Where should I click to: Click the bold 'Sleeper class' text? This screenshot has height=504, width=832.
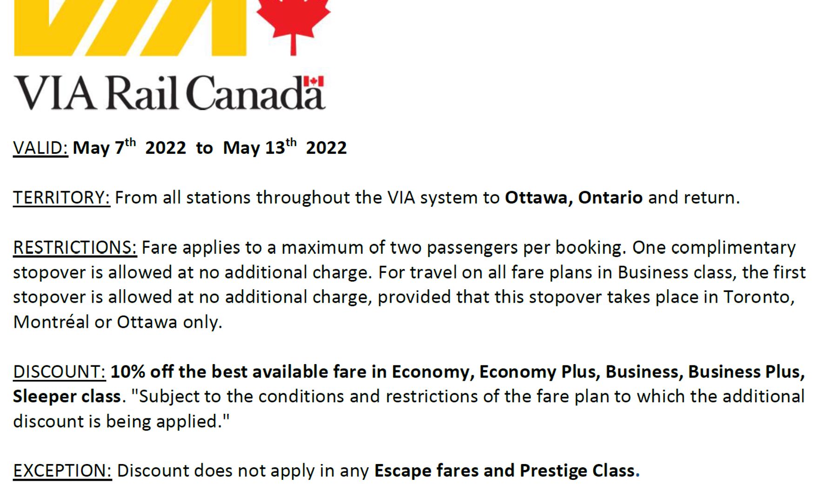[67, 397]
